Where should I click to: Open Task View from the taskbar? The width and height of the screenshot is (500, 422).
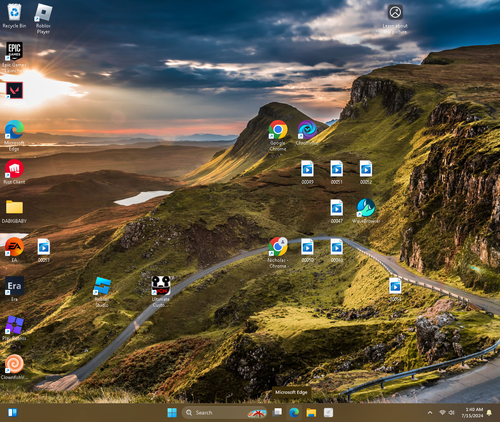tap(277, 413)
